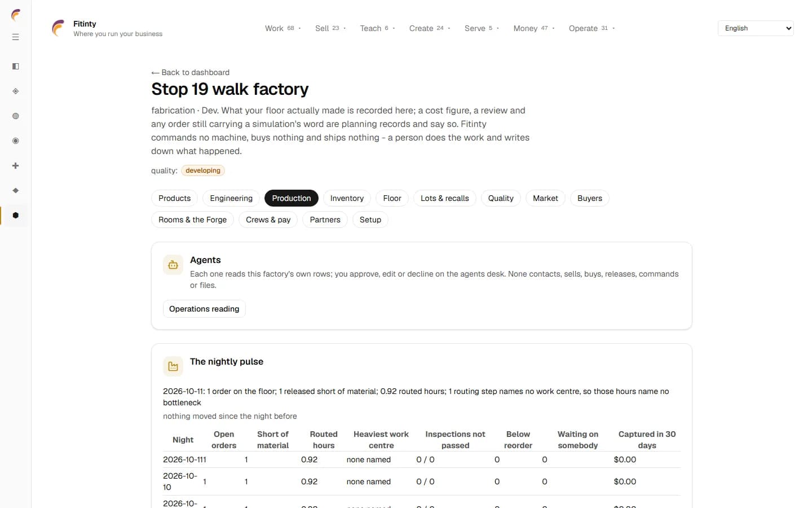Expand the Operate menu

click(x=592, y=28)
